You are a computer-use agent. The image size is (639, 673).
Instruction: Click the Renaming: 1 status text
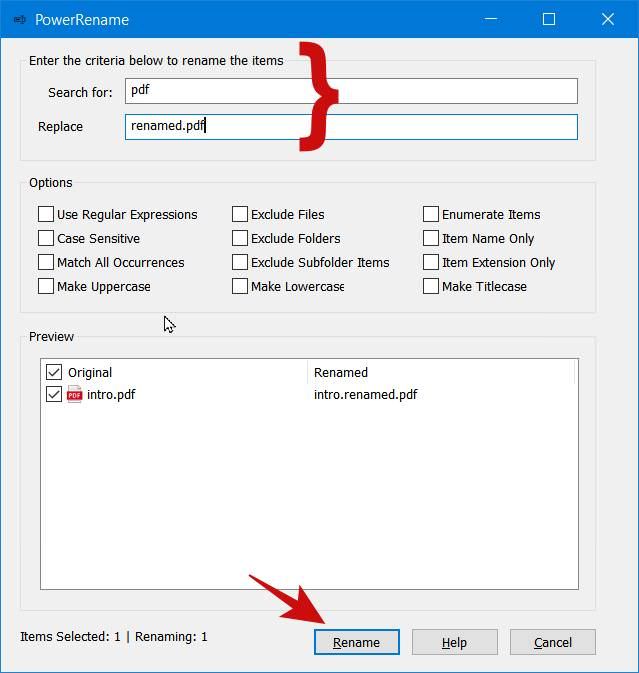171,637
